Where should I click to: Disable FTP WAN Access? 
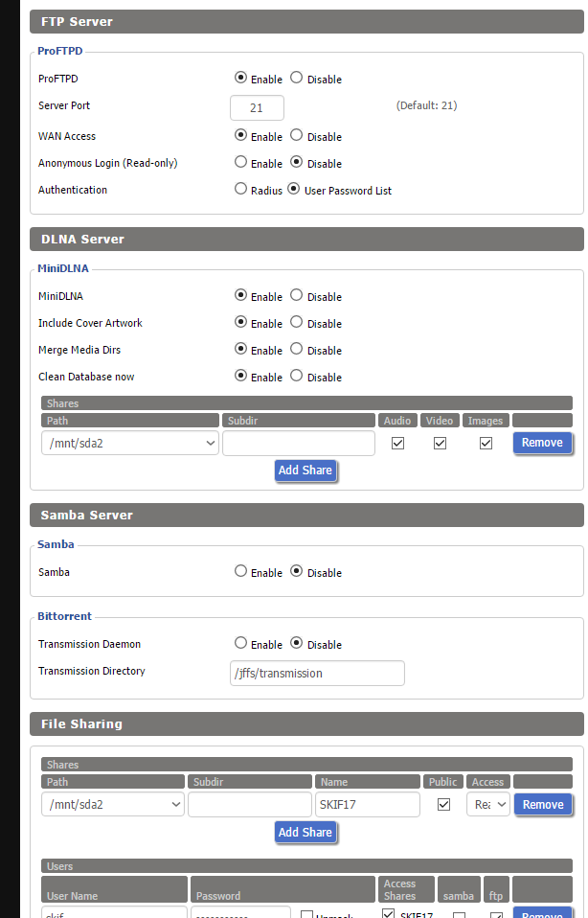coord(296,136)
